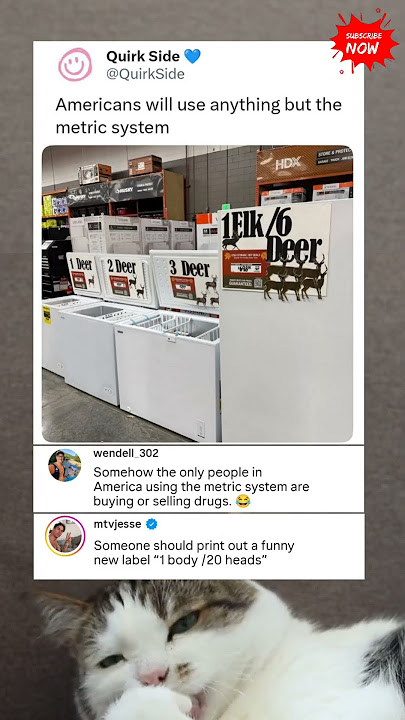
Task: Open the Quirk Side display name
Action: click(143, 56)
